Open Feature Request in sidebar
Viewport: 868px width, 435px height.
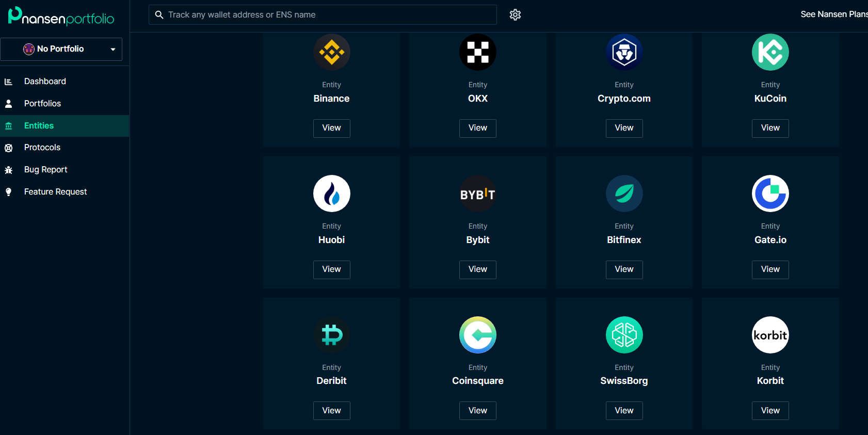click(x=55, y=192)
